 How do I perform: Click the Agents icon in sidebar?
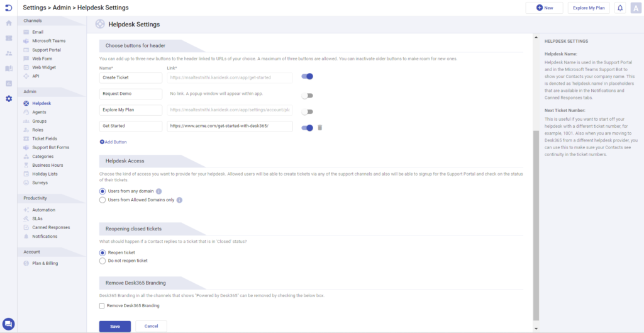26,112
